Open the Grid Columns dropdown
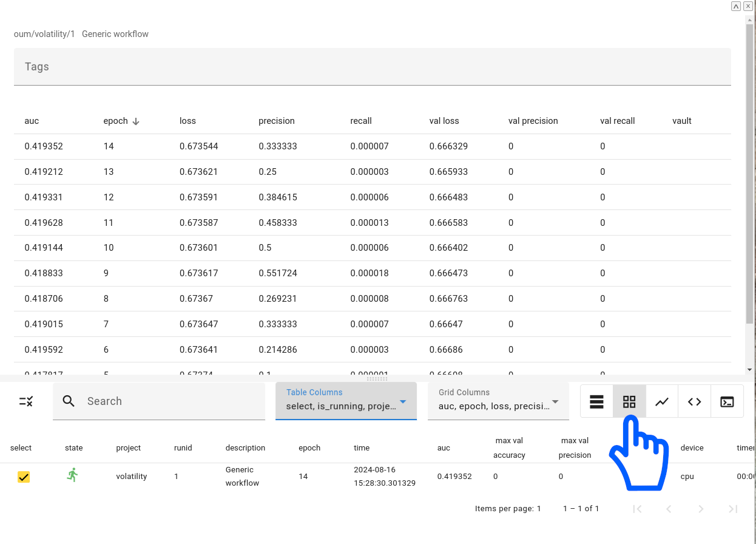The width and height of the screenshot is (756, 544). (x=554, y=401)
